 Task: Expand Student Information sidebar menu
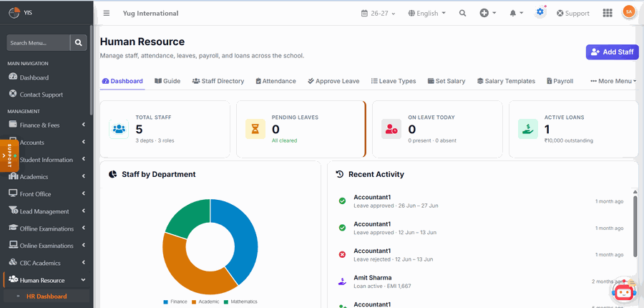[47, 160]
